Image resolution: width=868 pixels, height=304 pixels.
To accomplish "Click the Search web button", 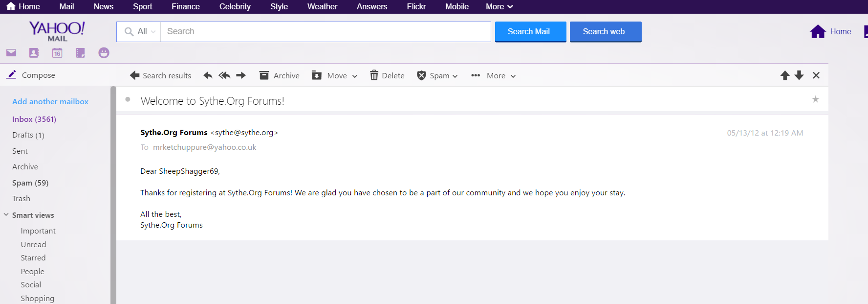I will point(605,31).
